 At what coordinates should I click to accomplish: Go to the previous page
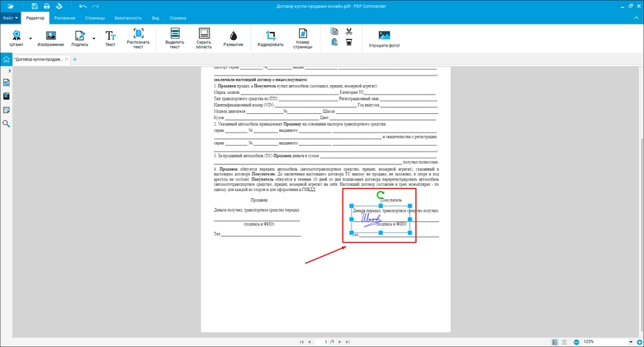[x=309, y=342]
